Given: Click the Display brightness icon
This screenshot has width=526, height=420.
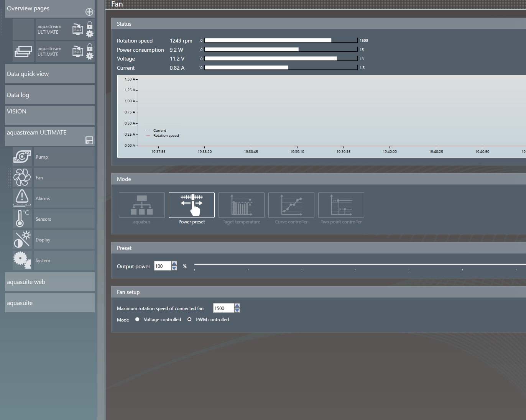Looking at the screenshot, I should click(22, 240).
